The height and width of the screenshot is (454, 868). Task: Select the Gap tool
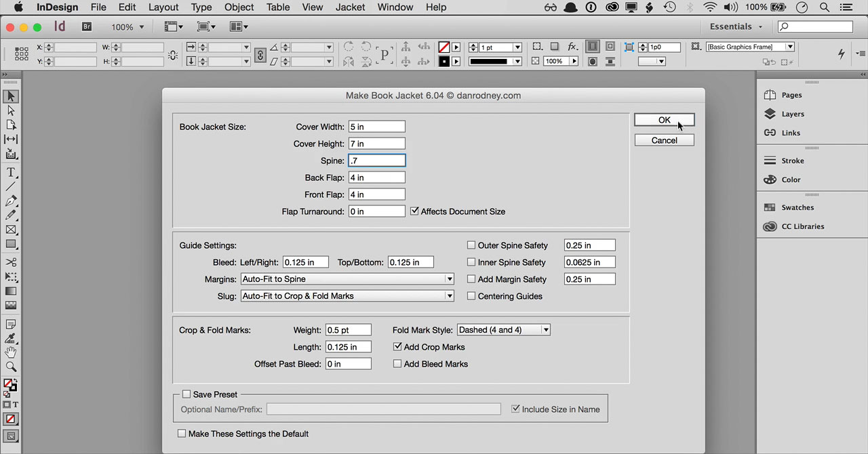(x=11, y=139)
